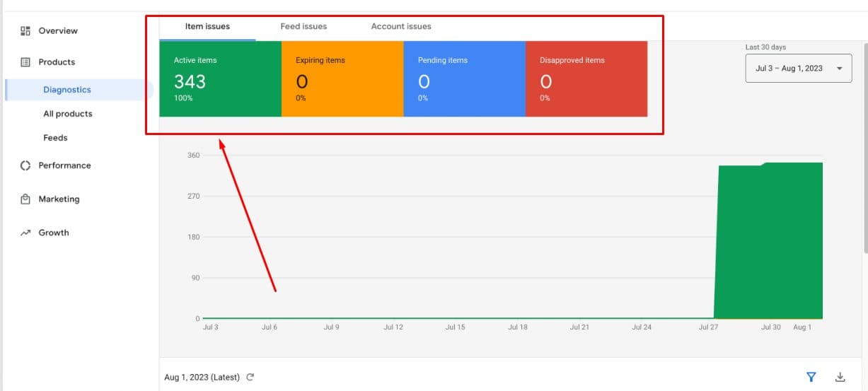Select the blue Pending items card

(x=465, y=78)
